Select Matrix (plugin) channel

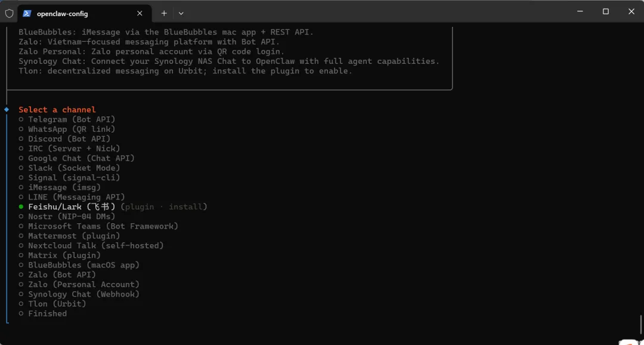60,255
